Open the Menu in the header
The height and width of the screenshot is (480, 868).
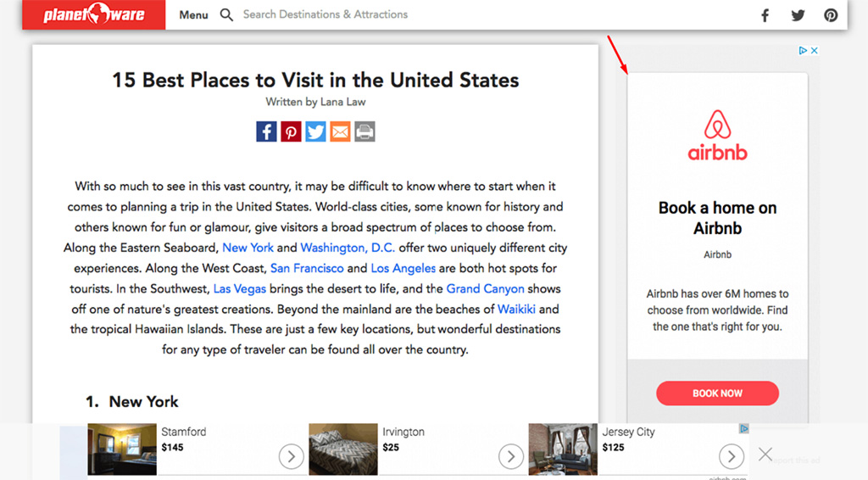(193, 15)
